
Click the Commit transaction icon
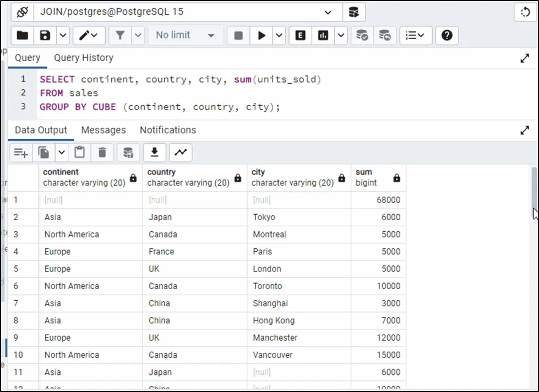click(x=362, y=36)
